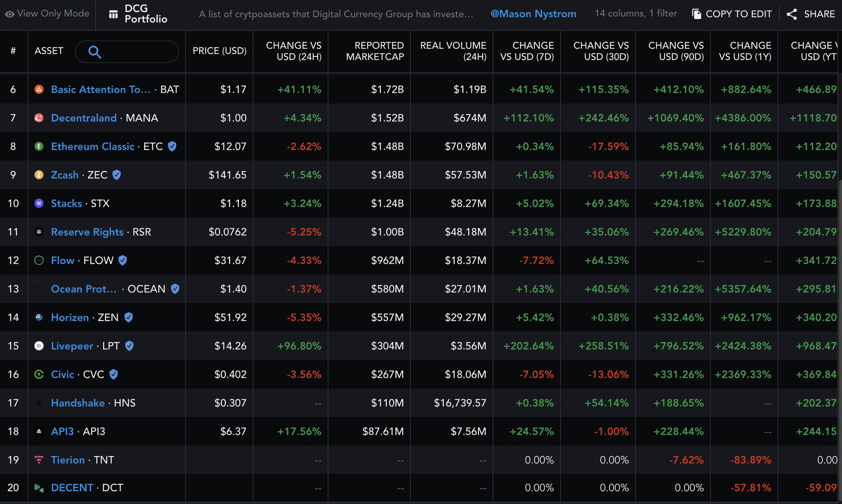This screenshot has height=504, width=842.
Task: Click the Tierion logo icon
Action: 39,460
